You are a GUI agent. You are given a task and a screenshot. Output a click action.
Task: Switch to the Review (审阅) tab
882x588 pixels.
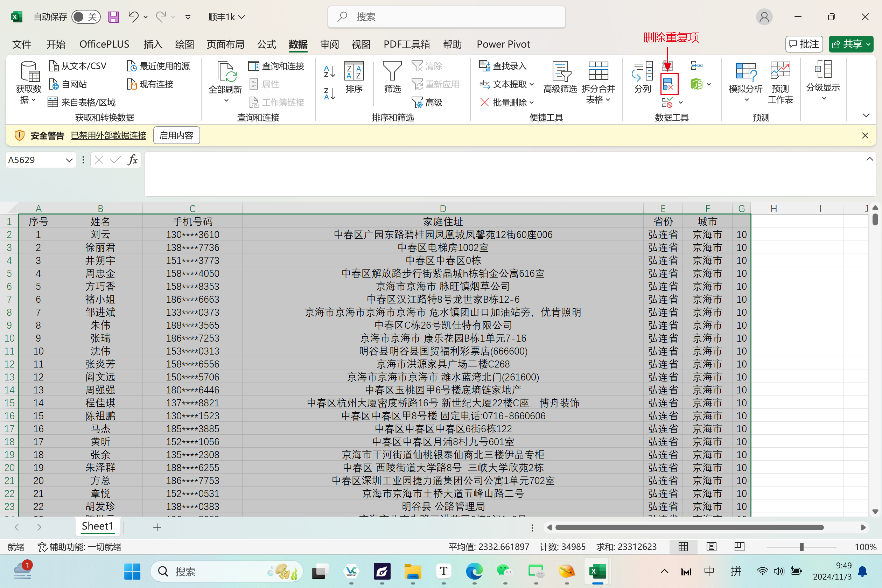pos(329,44)
